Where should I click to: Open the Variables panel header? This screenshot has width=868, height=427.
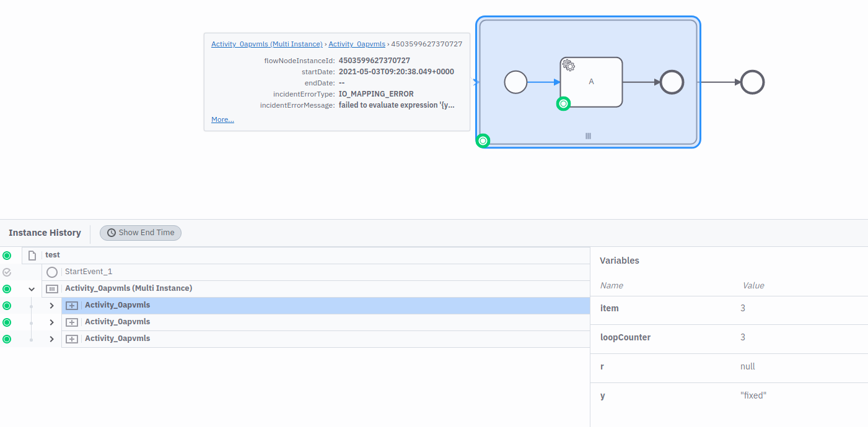tap(620, 261)
